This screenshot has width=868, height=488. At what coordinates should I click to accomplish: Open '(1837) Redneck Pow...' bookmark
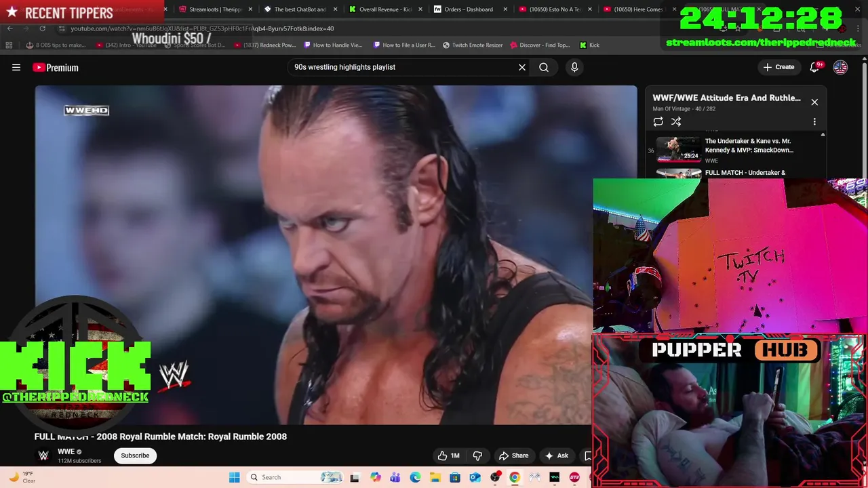click(x=265, y=45)
